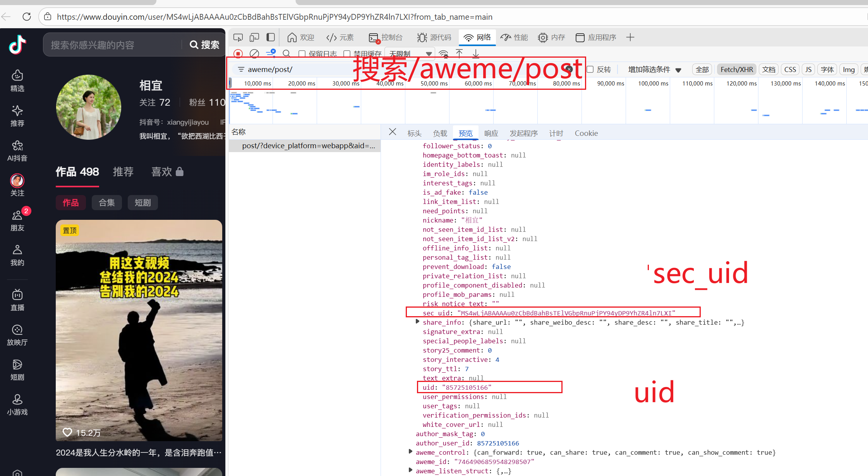Viewport: 868px width, 476px height.
Task: Open 精选 in the left sidebar
Action: click(x=17, y=80)
